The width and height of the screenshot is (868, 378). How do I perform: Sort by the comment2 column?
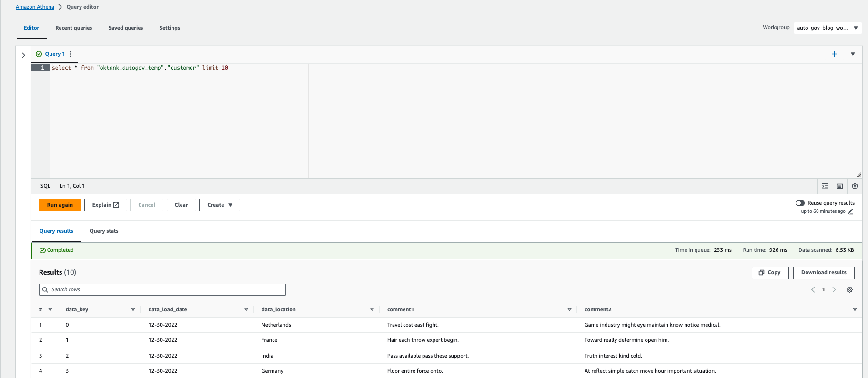[855, 309]
